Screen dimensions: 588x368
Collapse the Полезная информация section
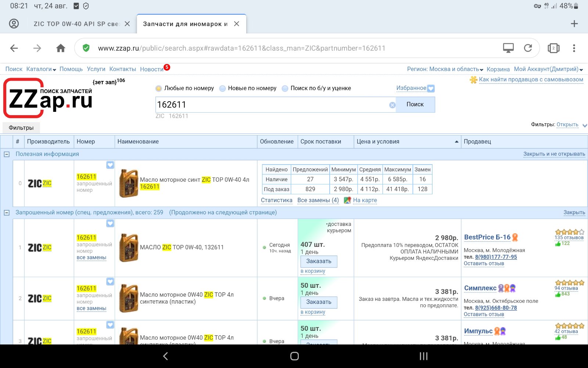7,154
